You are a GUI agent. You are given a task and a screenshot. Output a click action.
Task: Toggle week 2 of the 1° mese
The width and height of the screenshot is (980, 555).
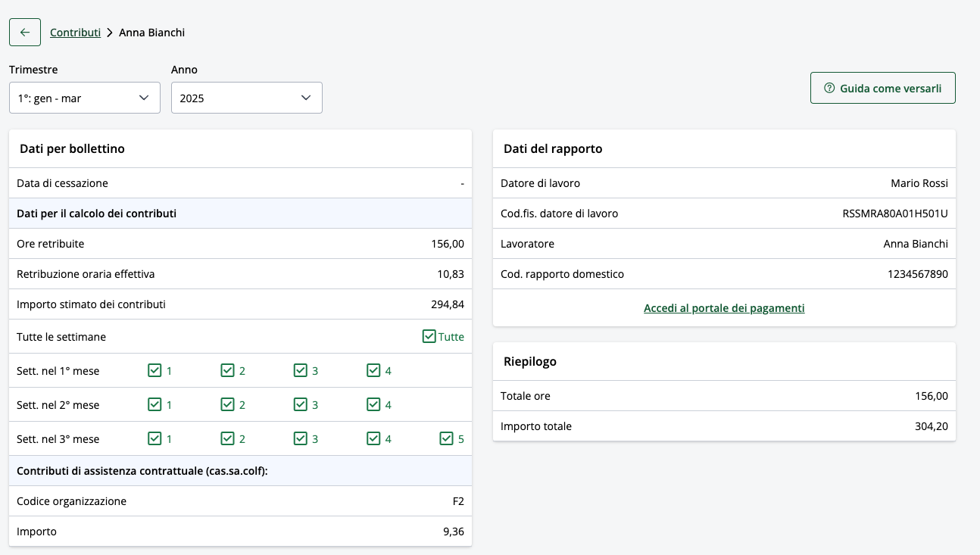coord(227,370)
